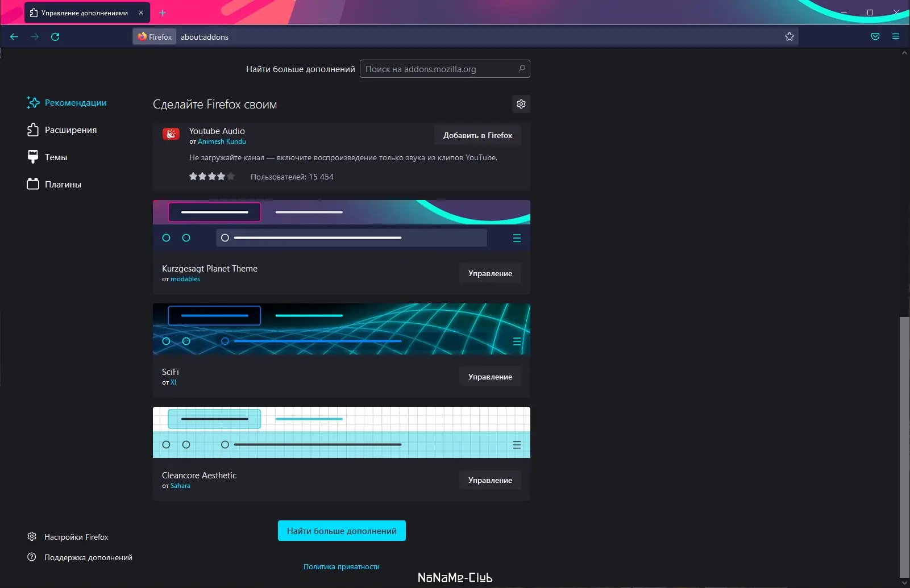Close the Управление дополнениями tab
910x588 pixels.
(141, 12)
